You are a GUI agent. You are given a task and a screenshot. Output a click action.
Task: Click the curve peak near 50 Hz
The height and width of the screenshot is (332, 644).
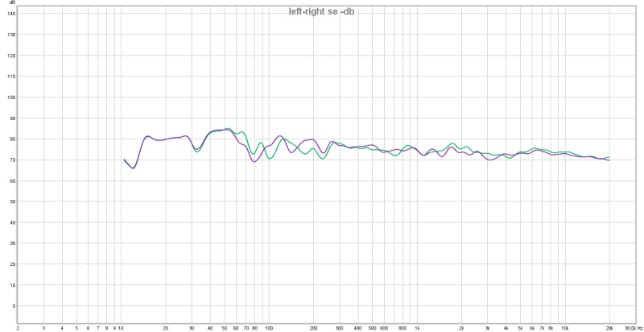coord(227,129)
